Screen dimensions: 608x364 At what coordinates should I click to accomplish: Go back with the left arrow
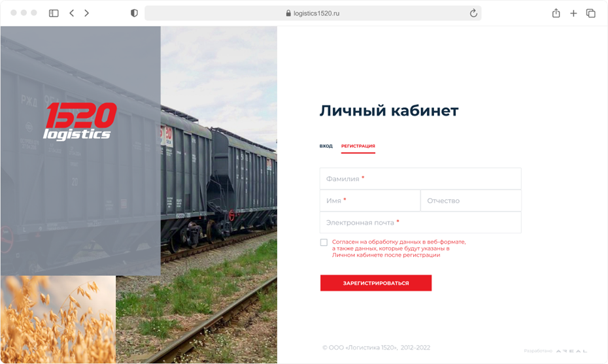pos(72,13)
